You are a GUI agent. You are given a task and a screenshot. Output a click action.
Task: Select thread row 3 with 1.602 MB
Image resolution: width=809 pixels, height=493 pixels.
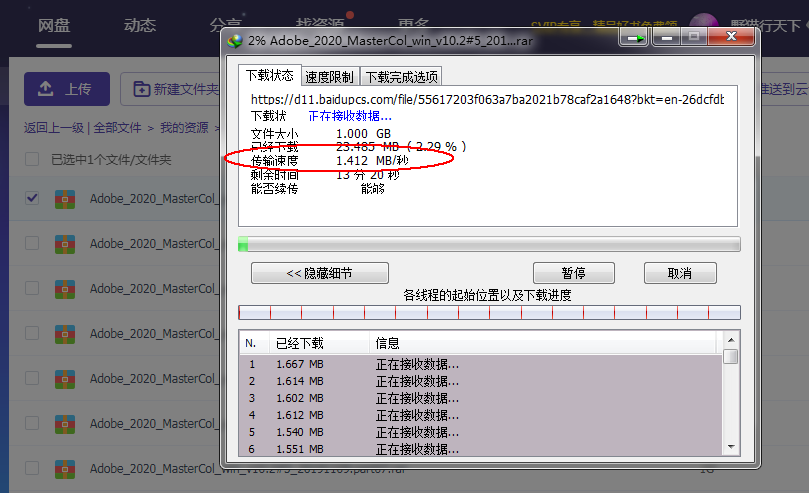[x=480, y=398]
